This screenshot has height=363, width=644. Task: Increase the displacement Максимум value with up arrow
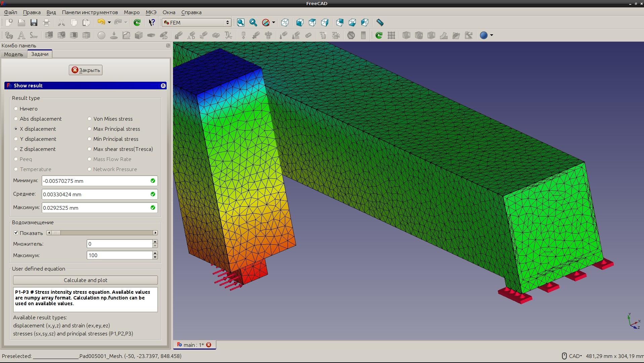155,253
